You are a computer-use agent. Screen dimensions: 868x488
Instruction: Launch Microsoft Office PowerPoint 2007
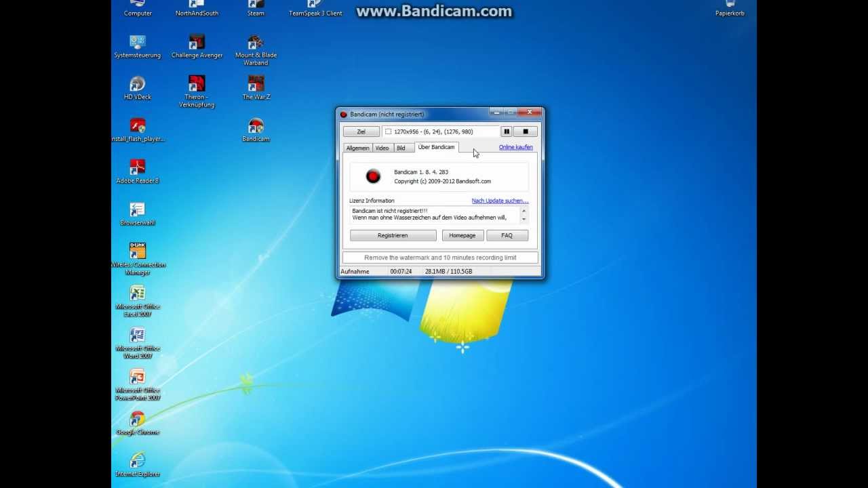pyautogui.click(x=138, y=385)
